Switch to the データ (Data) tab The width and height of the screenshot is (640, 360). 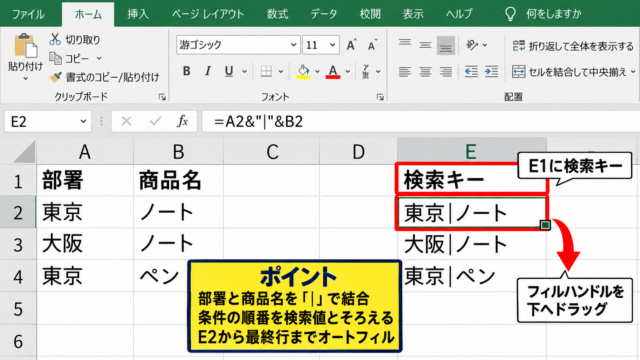coord(324,14)
